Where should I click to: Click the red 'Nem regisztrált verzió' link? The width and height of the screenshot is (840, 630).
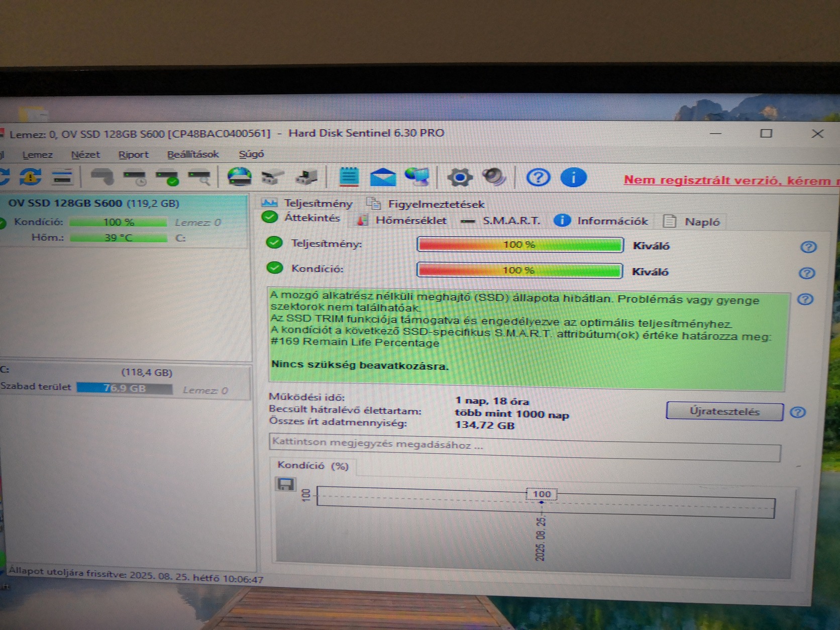tap(731, 180)
